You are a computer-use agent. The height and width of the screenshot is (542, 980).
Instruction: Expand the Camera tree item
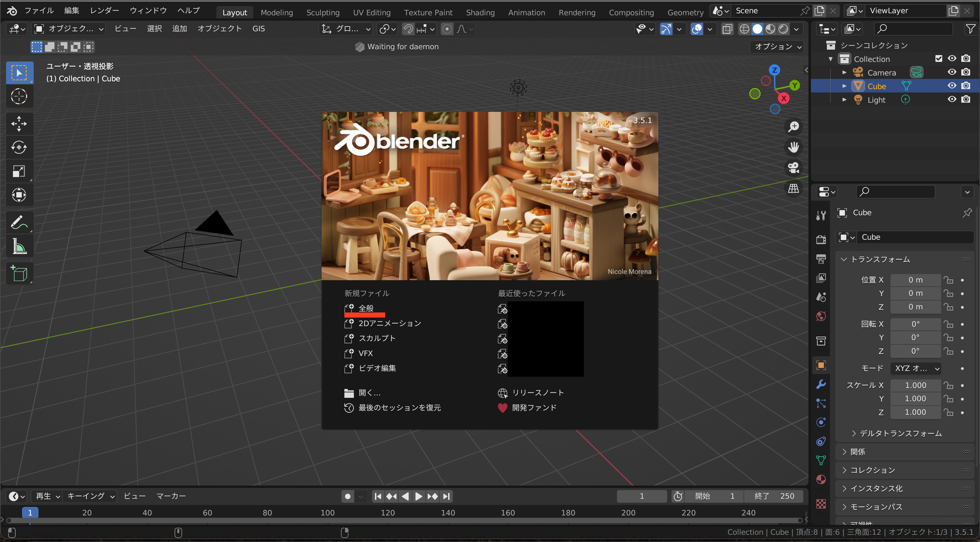pyautogui.click(x=844, y=72)
